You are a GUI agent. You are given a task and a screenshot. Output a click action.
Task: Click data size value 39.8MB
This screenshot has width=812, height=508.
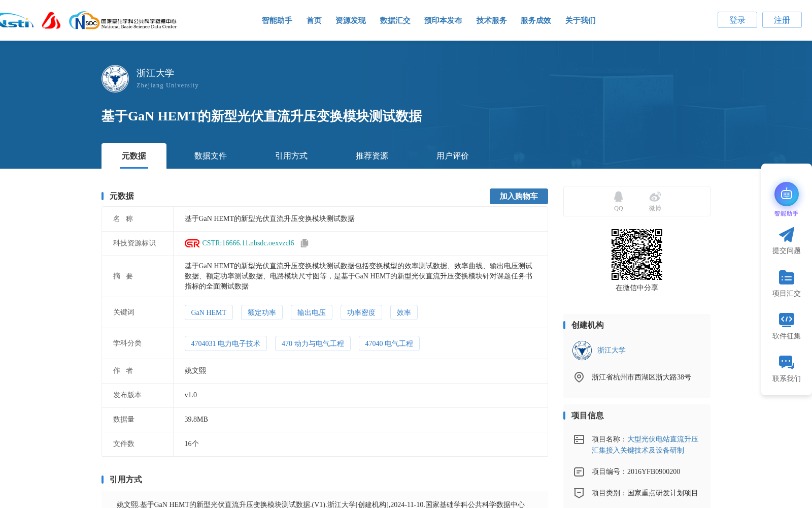pyautogui.click(x=196, y=420)
